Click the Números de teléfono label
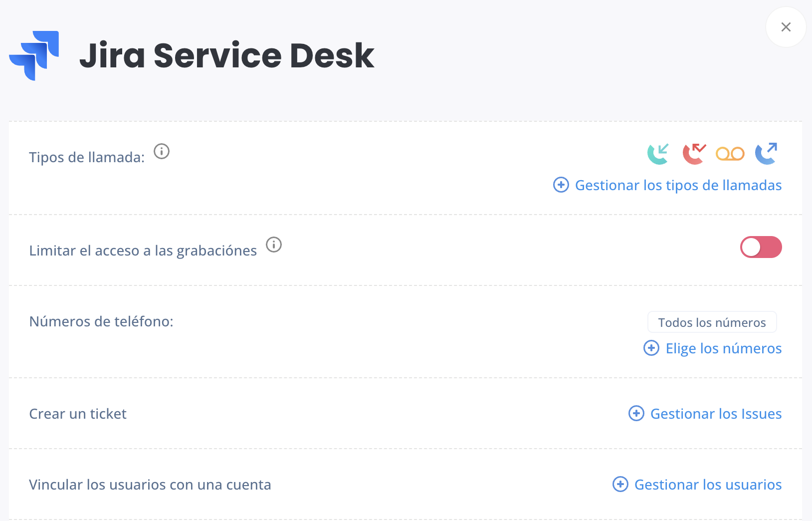812x521 pixels. click(101, 321)
